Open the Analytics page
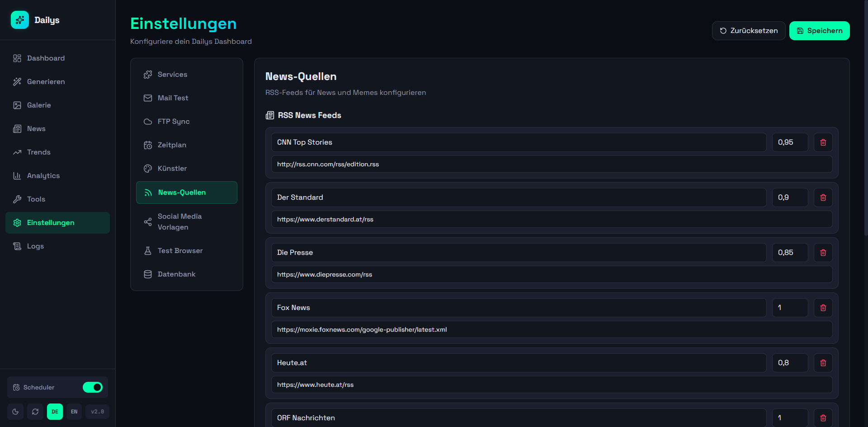The width and height of the screenshot is (868, 427). [x=43, y=176]
